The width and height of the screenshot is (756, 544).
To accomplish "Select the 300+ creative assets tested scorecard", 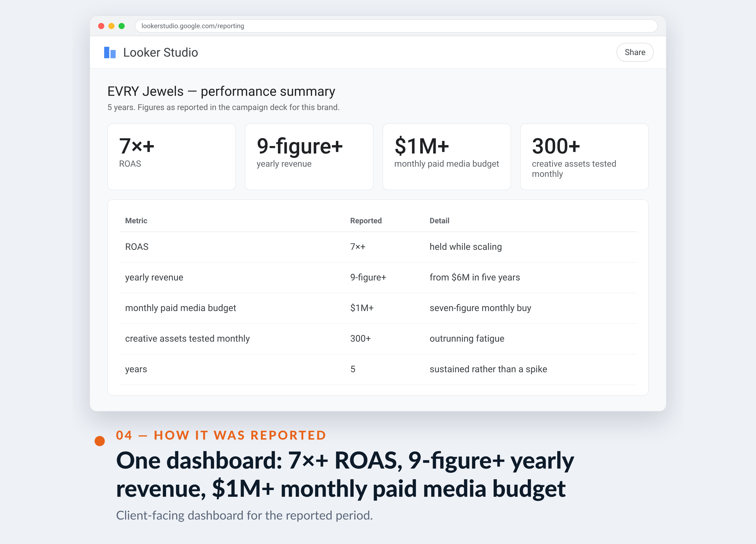I will pos(584,157).
